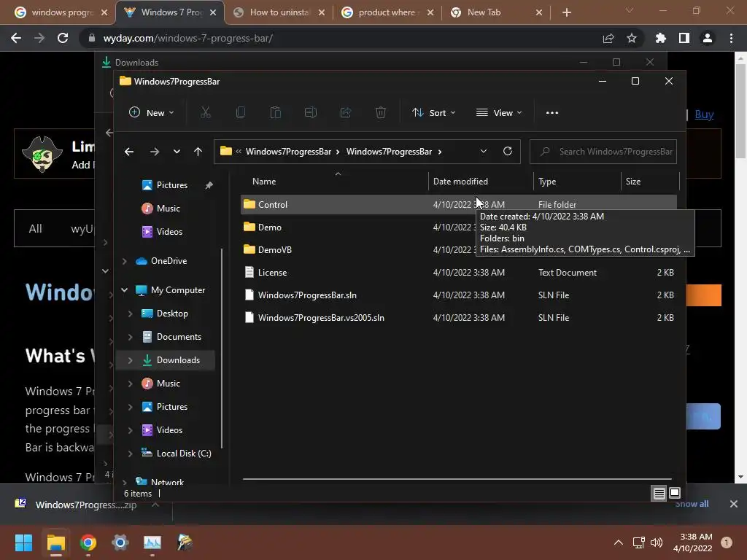Switch to windows progress Google tab
Viewport: 747px width, 560px height.
point(62,12)
